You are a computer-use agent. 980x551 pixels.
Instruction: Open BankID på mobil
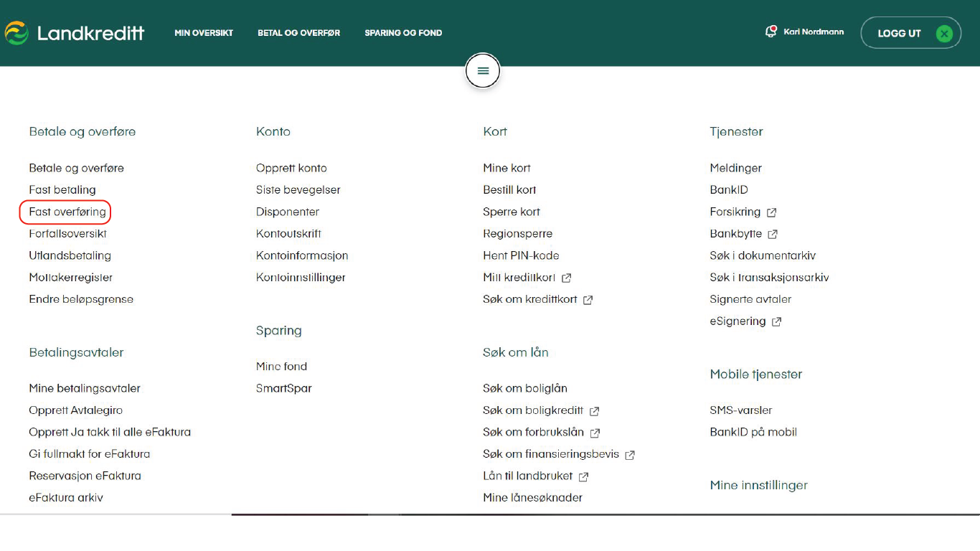click(x=753, y=432)
